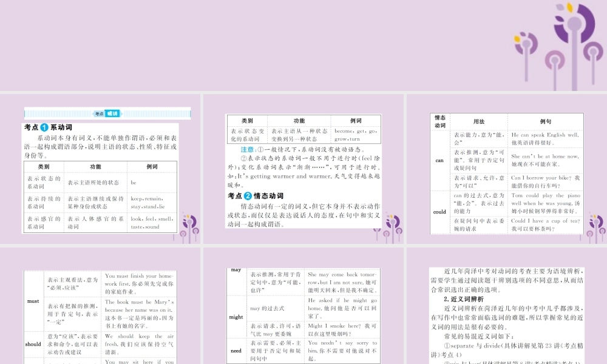
Task: Open the slide titled 考点1 系动词
Action: (100, 169)
